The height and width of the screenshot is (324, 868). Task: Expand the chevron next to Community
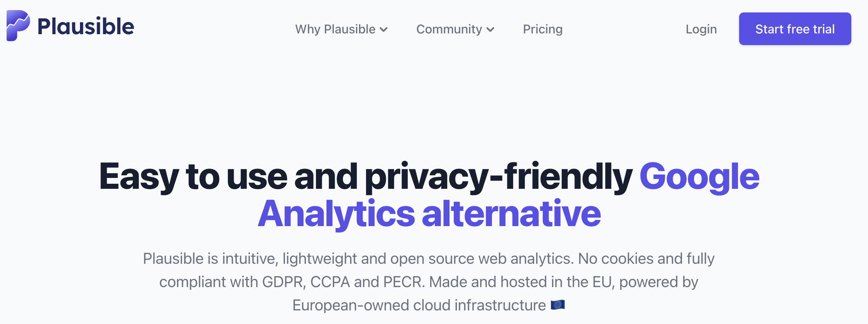(x=490, y=30)
